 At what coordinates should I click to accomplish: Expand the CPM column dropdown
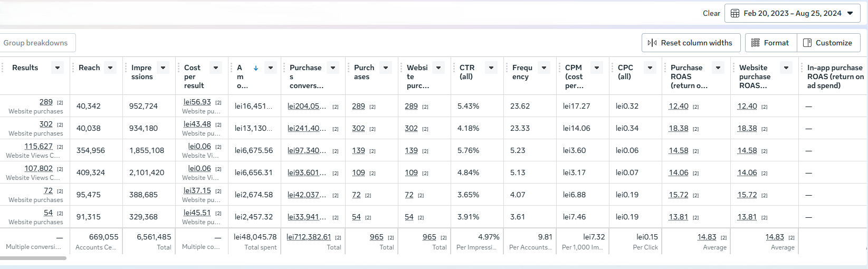[597, 68]
